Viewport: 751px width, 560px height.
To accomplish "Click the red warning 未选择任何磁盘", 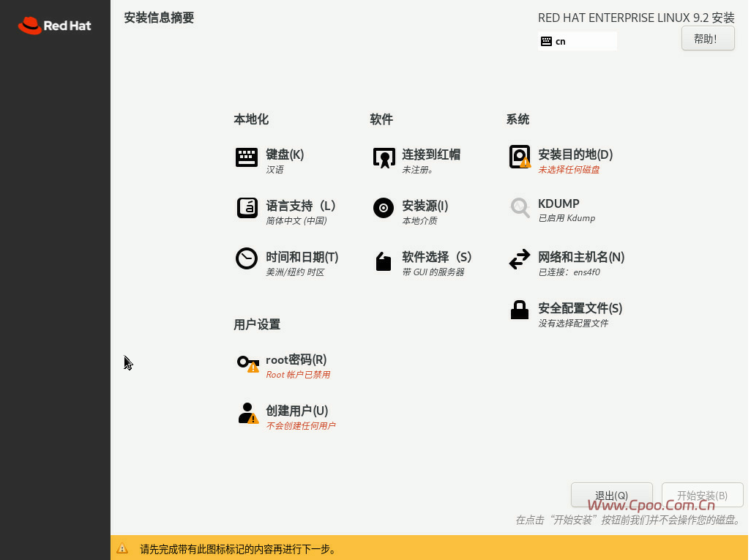I will click(569, 170).
